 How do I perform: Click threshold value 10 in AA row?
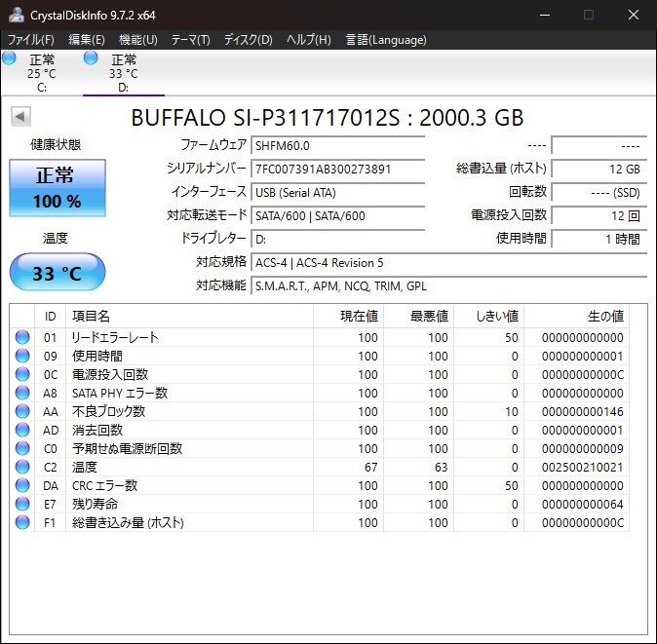coord(511,411)
